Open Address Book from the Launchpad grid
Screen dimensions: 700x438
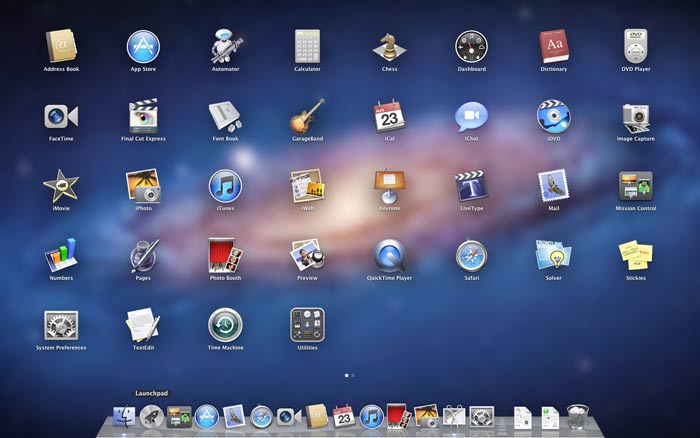click(61, 46)
